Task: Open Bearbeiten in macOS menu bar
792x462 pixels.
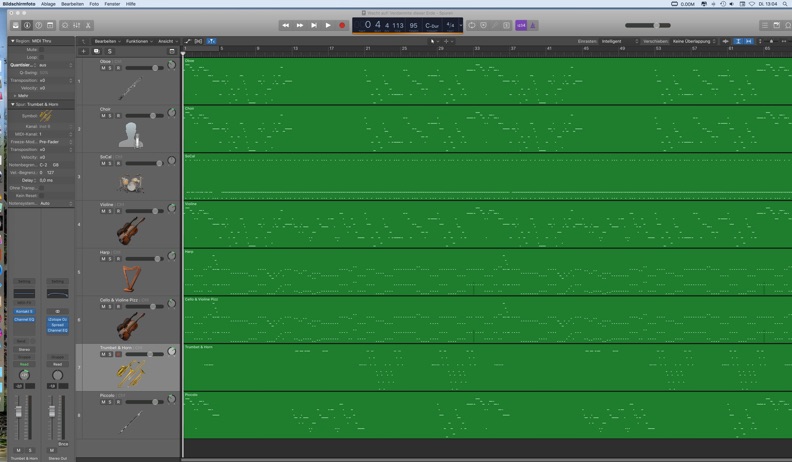Action: 72,4
